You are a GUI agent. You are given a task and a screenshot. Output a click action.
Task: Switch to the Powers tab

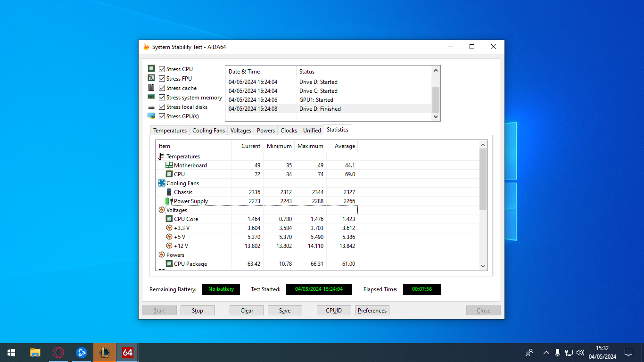tap(266, 131)
